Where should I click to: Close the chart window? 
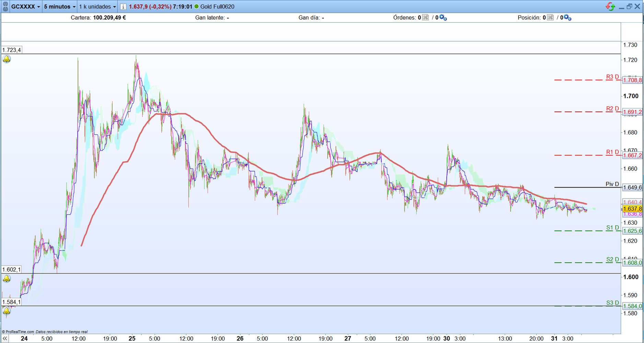tap(637, 7)
